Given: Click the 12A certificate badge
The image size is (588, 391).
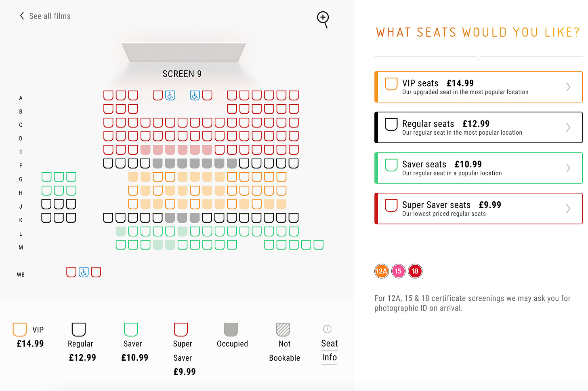Looking at the screenshot, I should (382, 271).
